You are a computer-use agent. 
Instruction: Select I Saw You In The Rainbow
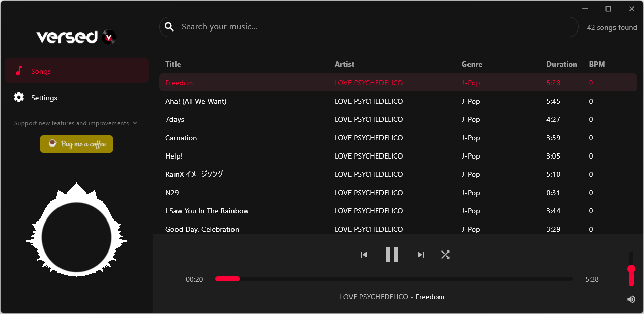click(398, 211)
